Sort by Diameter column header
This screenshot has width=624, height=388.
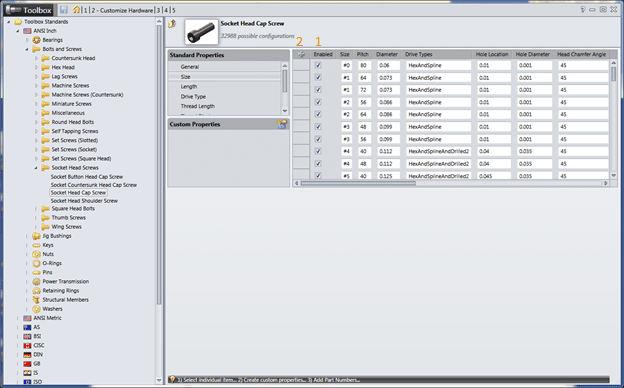point(387,55)
